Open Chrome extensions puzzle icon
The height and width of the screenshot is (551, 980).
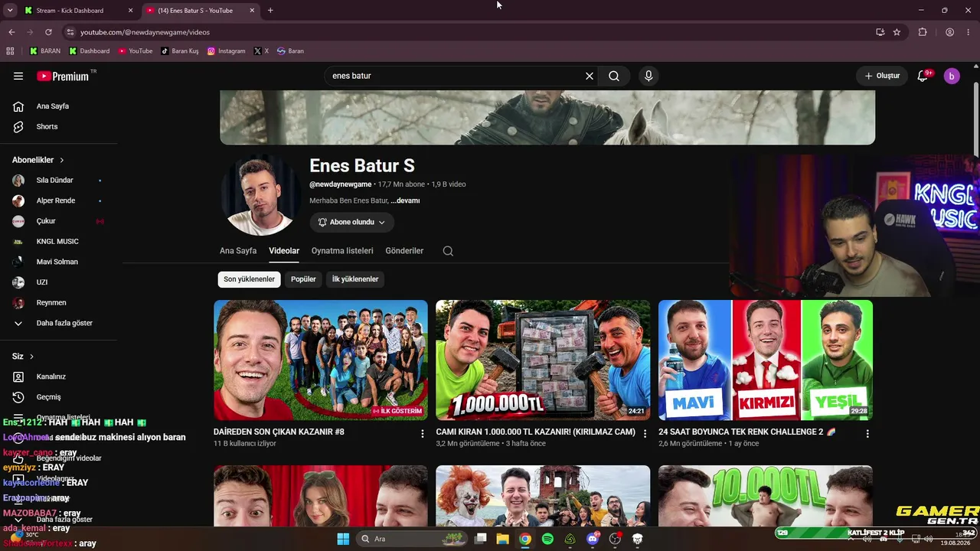pos(923,32)
